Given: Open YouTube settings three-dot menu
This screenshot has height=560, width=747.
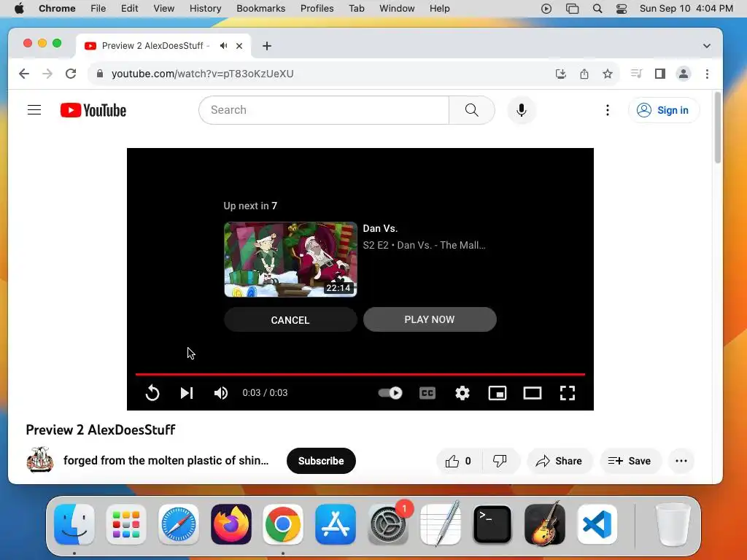Looking at the screenshot, I should click(608, 110).
